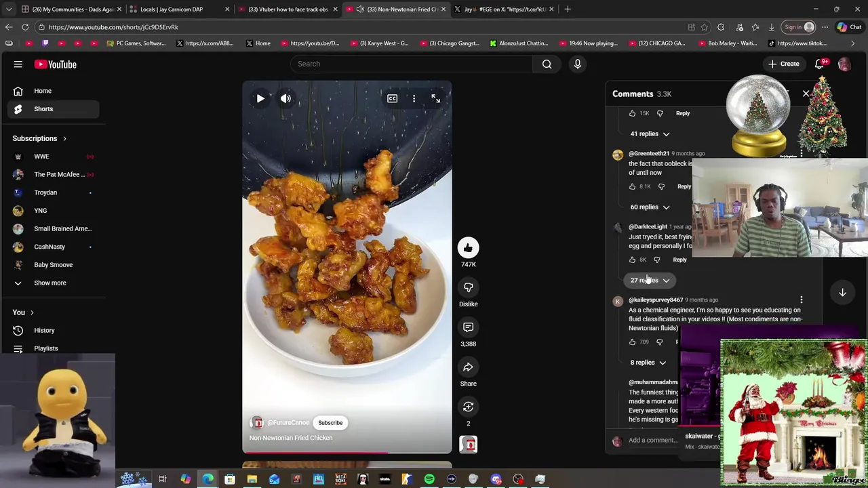
Task: Like kaileyspurvey8467's comment with 709 likes
Action: pos(632,342)
